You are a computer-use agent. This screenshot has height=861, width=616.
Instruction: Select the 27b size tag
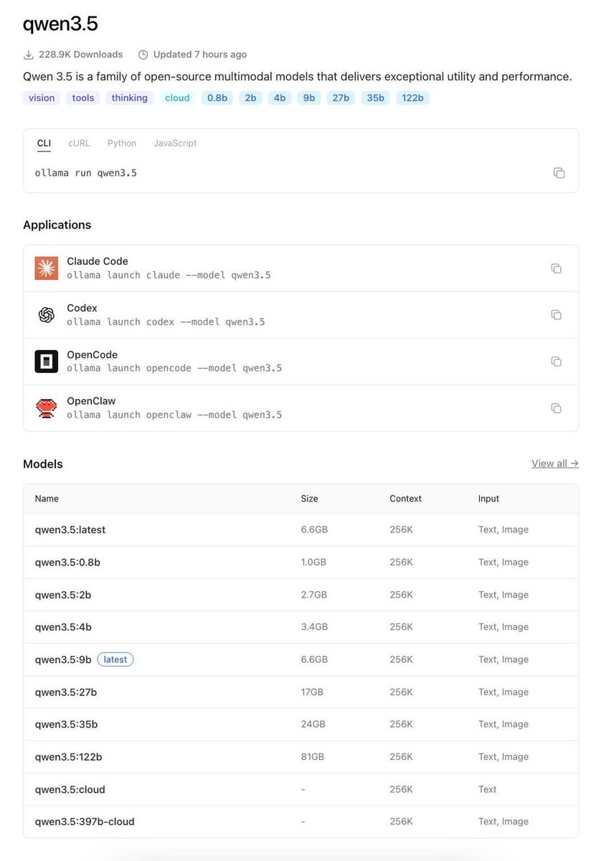click(341, 98)
